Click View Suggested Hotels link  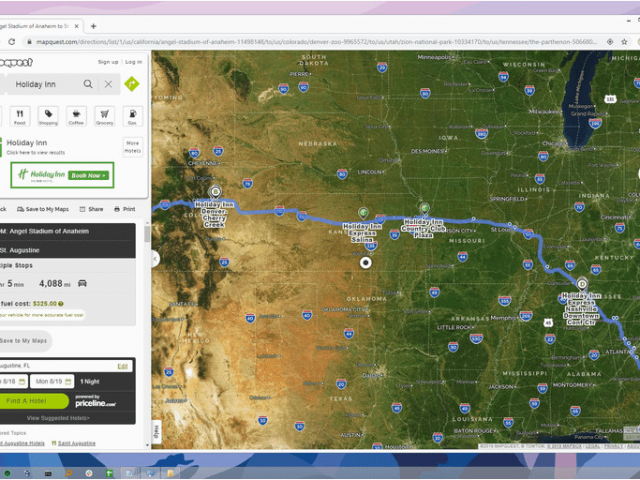[x=58, y=418]
